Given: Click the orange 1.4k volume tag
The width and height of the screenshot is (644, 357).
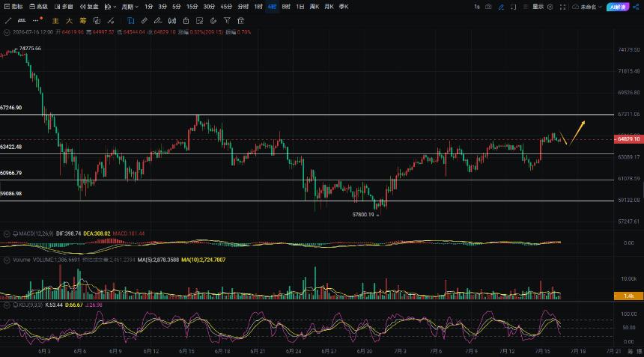Looking at the screenshot, I should pos(628,296).
